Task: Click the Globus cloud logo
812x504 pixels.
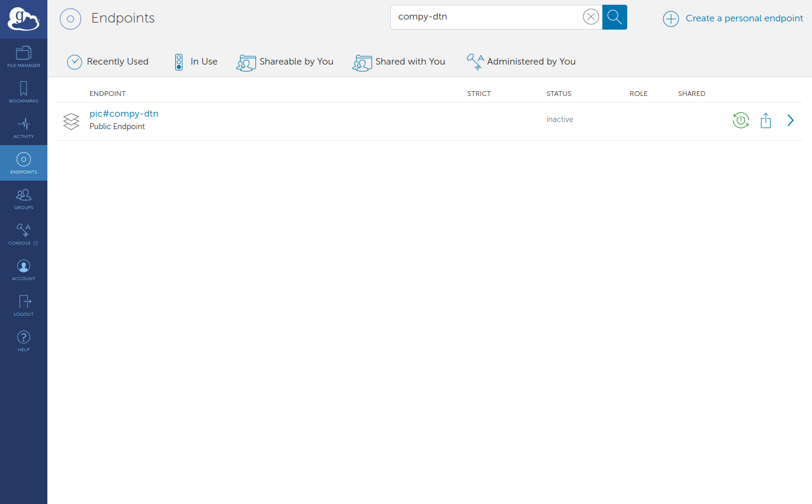Action: pyautogui.click(x=24, y=19)
